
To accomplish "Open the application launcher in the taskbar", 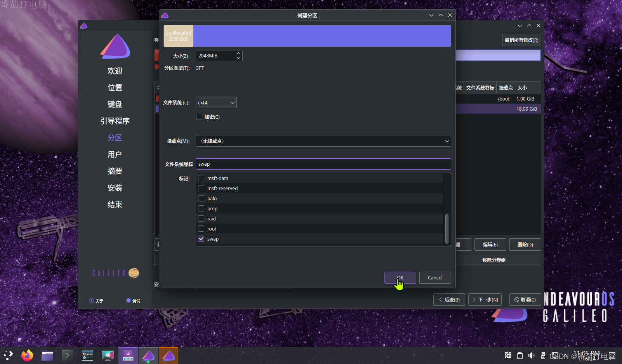I will coord(9,355).
